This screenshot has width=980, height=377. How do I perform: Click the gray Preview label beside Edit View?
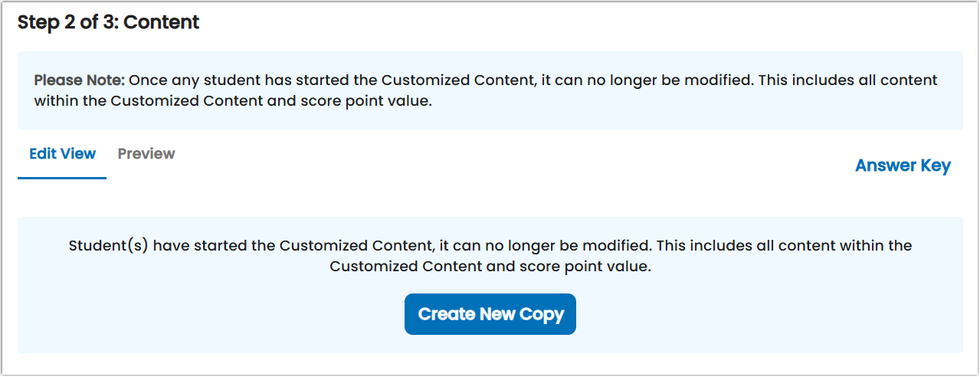coord(146,154)
